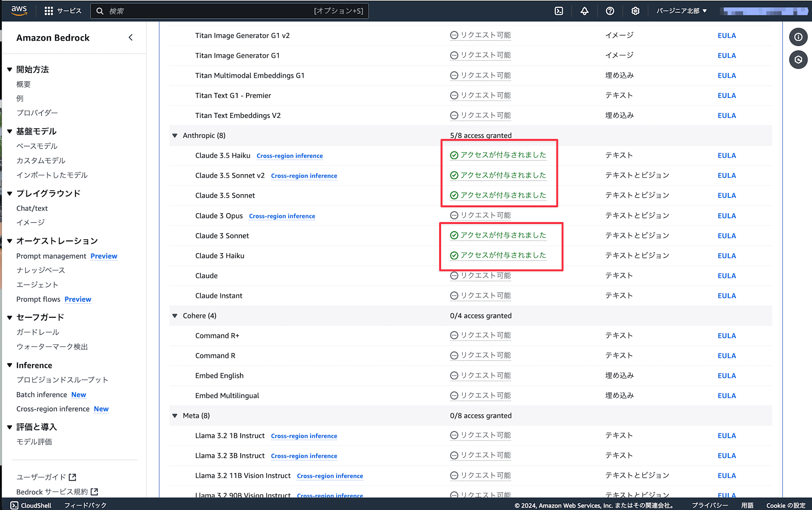This screenshot has height=510, width=812.
Task: Open EULA for Command R+
Action: [x=727, y=336]
